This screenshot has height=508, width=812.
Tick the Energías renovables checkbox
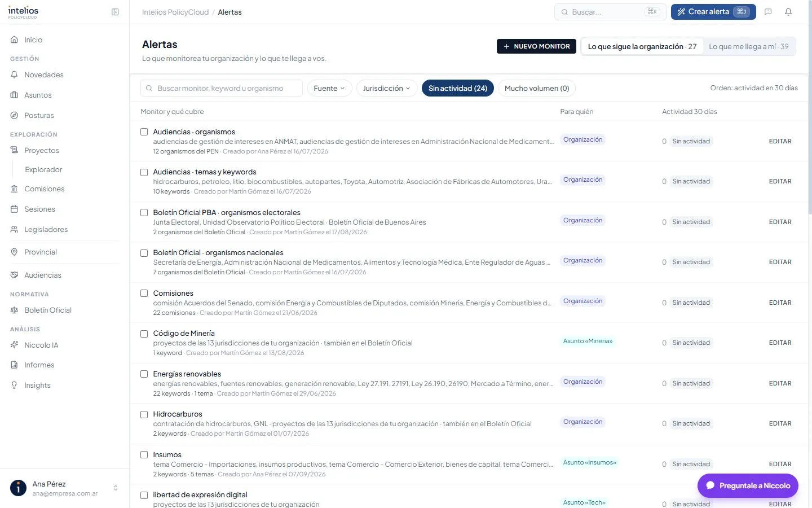[144, 374]
